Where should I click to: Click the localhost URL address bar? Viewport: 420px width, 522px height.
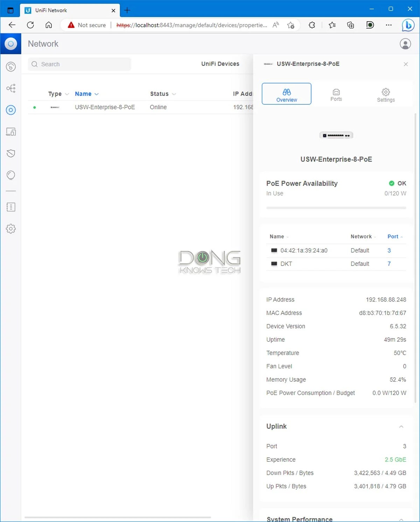(x=191, y=25)
